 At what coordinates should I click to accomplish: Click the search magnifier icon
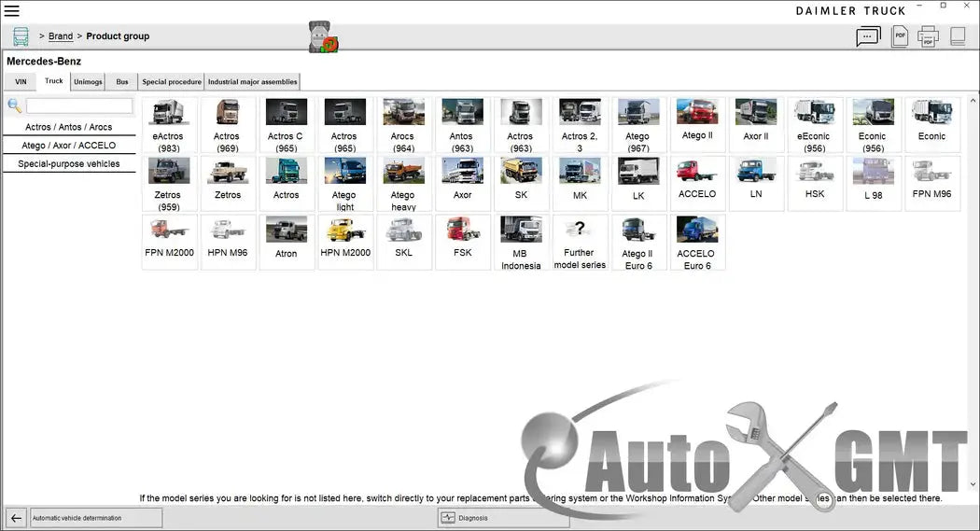point(15,106)
